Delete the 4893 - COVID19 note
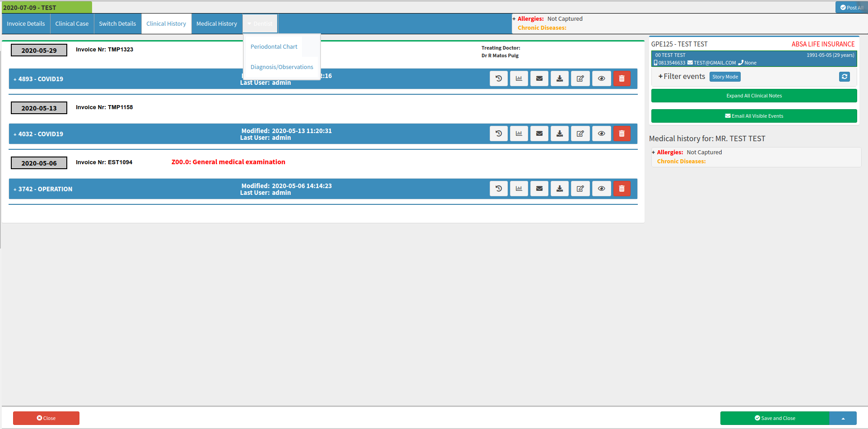868x429 pixels. click(622, 78)
